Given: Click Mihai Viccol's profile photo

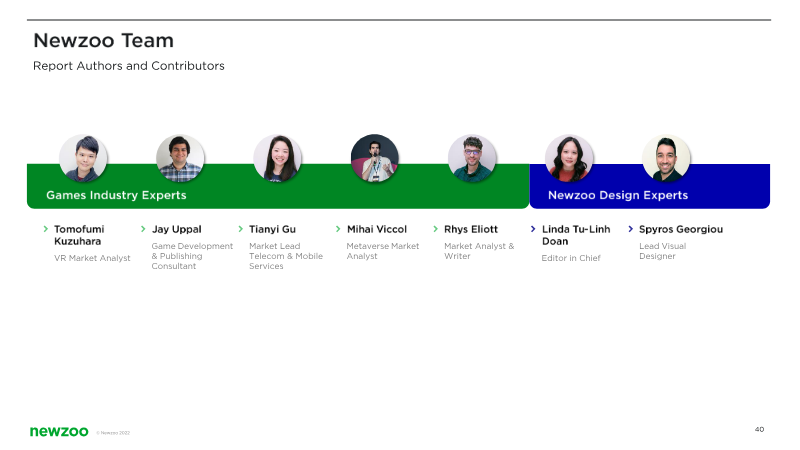Looking at the screenshot, I should tap(375, 158).
